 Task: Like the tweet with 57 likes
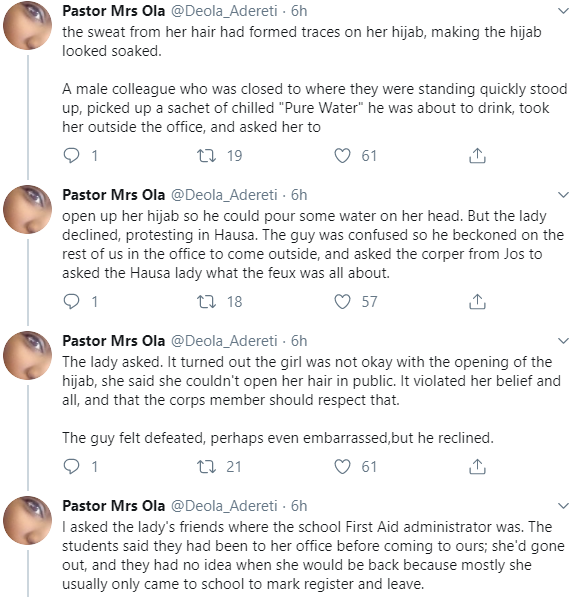pos(342,302)
